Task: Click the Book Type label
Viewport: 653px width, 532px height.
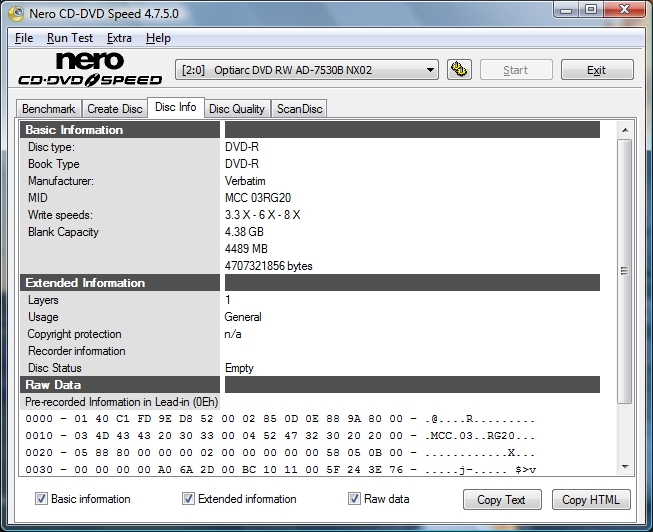Action: click(54, 164)
